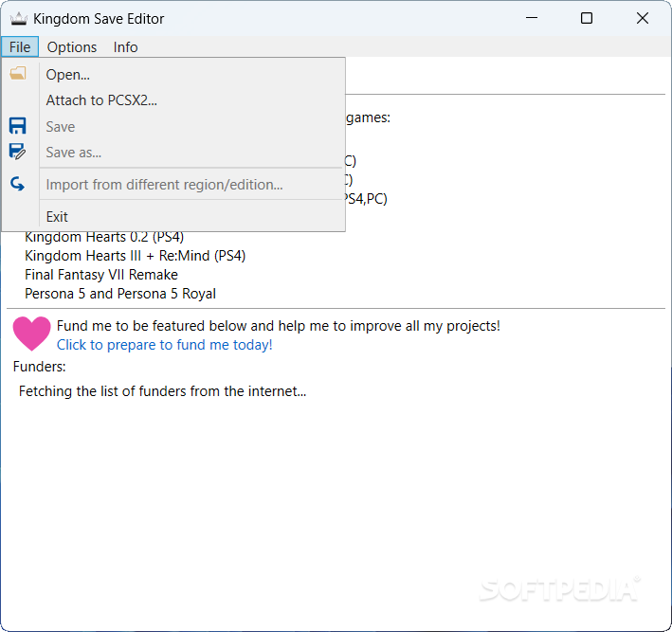Viewport: 672px width, 632px height.
Task: Click the floppy disk Save icon
Action: click(x=18, y=126)
